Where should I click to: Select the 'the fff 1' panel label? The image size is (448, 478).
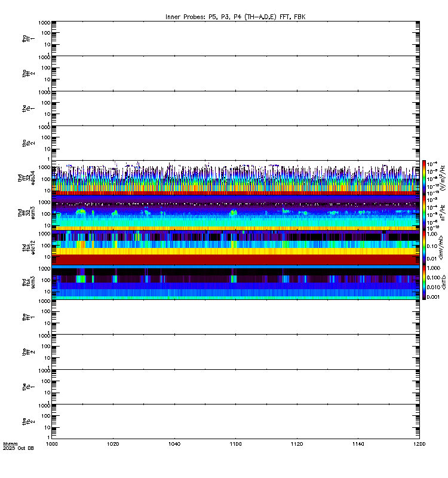(29, 317)
